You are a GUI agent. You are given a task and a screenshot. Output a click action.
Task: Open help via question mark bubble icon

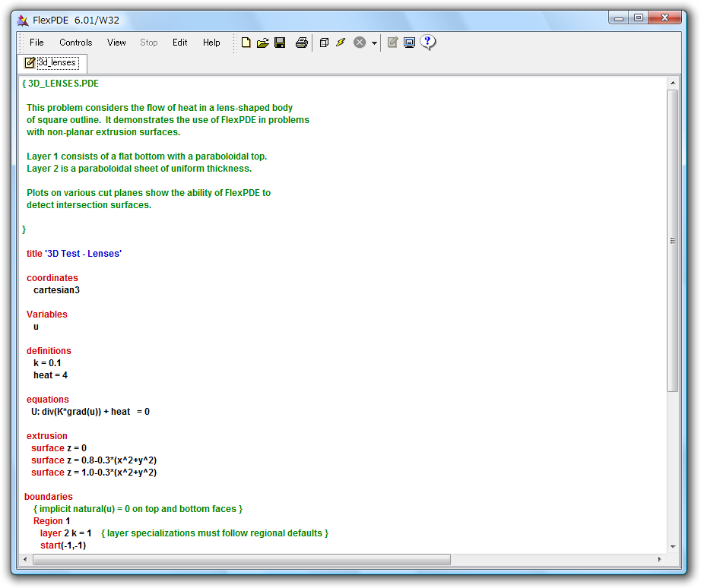coord(428,43)
